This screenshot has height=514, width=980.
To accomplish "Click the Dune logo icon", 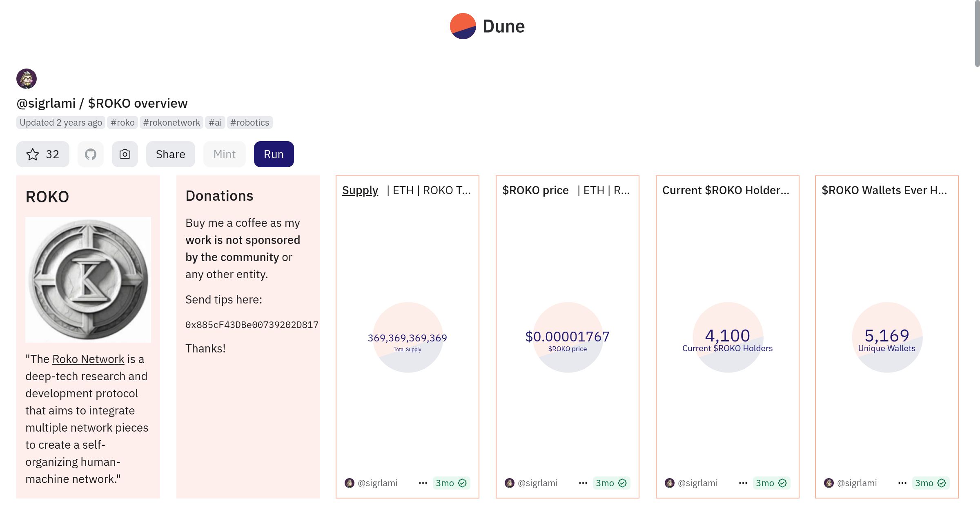I will pyautogui.click(x=463, y=26).
